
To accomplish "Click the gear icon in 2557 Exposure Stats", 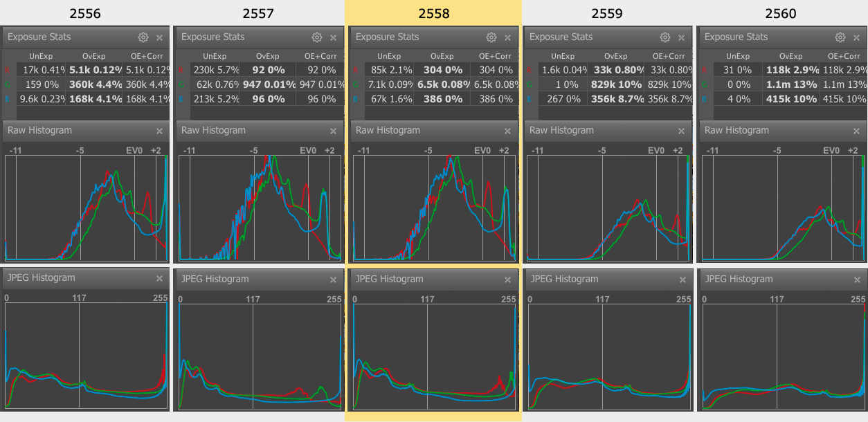I will pos(317,37).
